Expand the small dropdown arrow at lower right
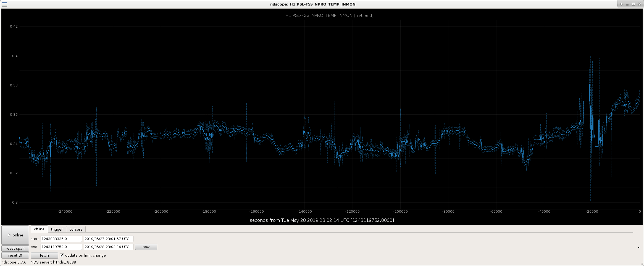644x266 pixels. pyautogui.click(x=638, y=247)
